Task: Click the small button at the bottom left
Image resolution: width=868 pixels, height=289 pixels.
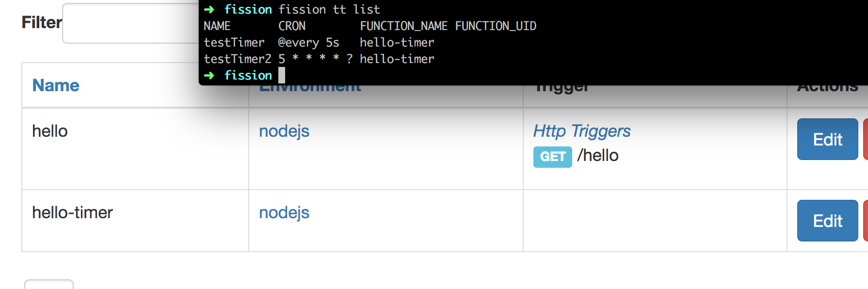Action: (x=48, y=286)
